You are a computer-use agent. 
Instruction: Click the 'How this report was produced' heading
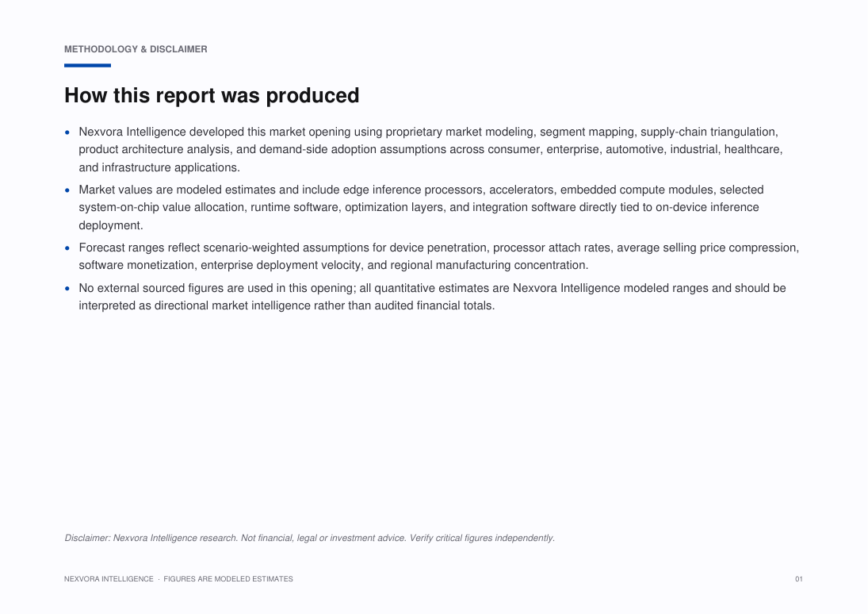[x=212, y=95]
